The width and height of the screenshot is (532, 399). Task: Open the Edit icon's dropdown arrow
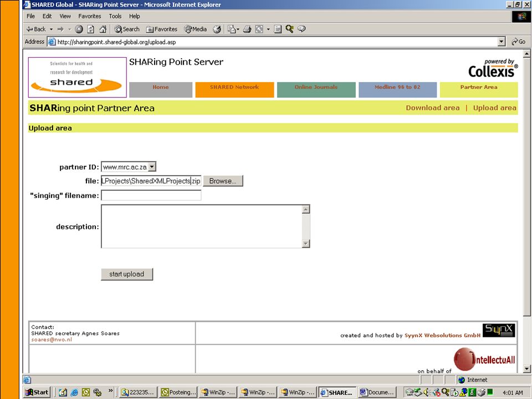pyautogui.click(x=268, y=29)
